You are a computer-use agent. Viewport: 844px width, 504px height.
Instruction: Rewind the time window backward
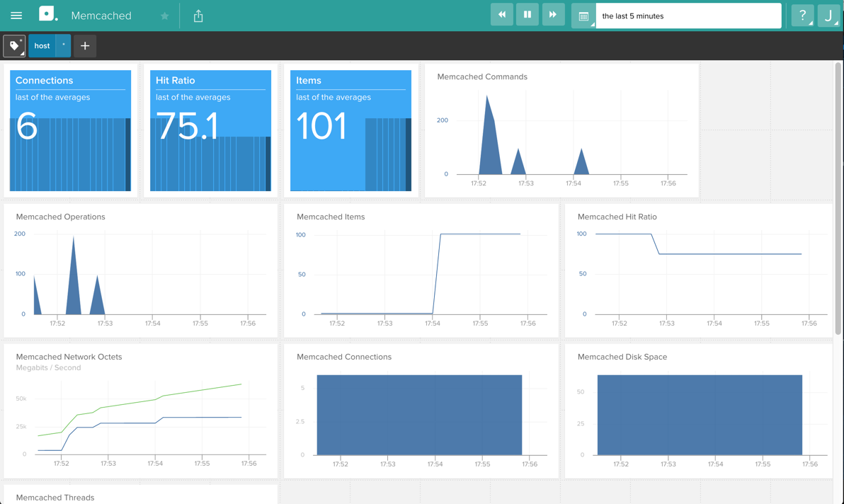coord(501,15)
